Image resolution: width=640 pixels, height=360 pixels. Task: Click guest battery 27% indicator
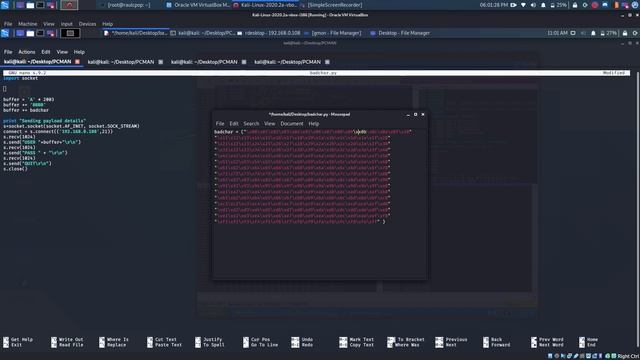point(608,33)
